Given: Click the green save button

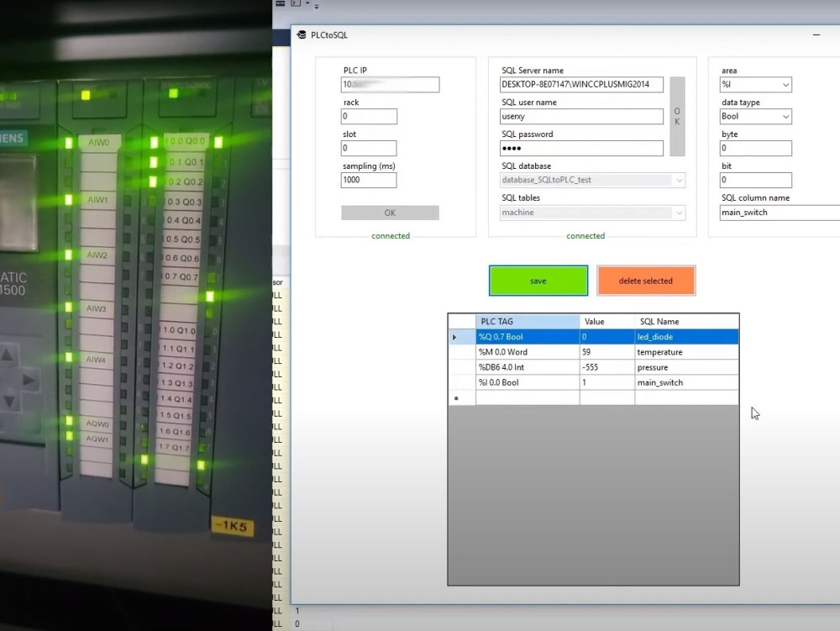Looking at the screenshot, I should 538,281.
